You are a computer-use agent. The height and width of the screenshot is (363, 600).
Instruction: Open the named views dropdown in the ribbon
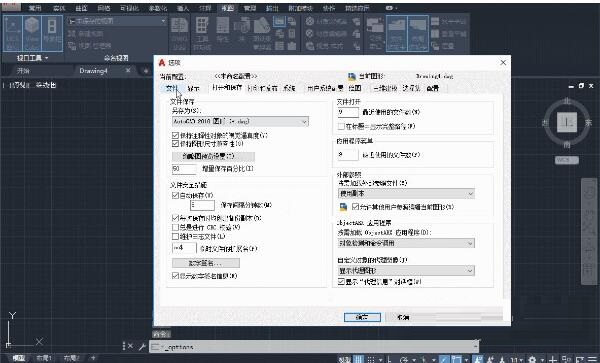click(117, 21)
